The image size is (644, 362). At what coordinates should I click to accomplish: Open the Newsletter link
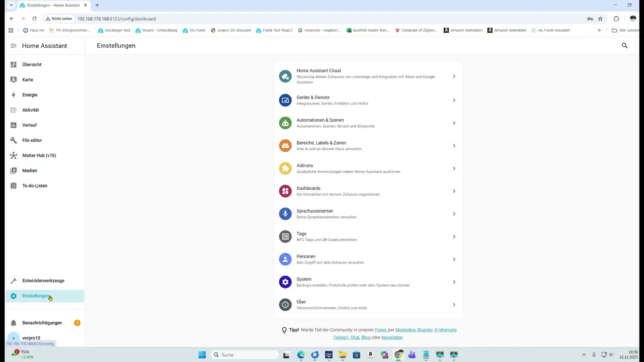[x=392, y=337]
